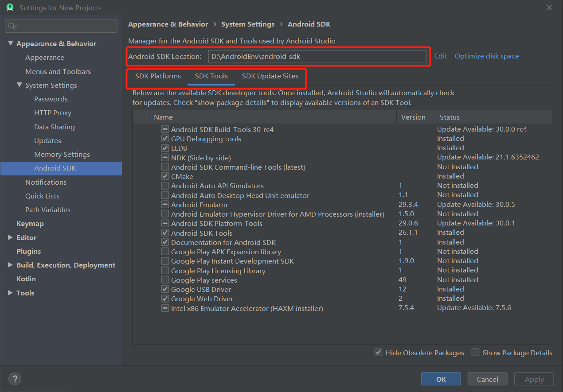Sort table by Name column header
563x392 pixels.
tap(273, 117)
